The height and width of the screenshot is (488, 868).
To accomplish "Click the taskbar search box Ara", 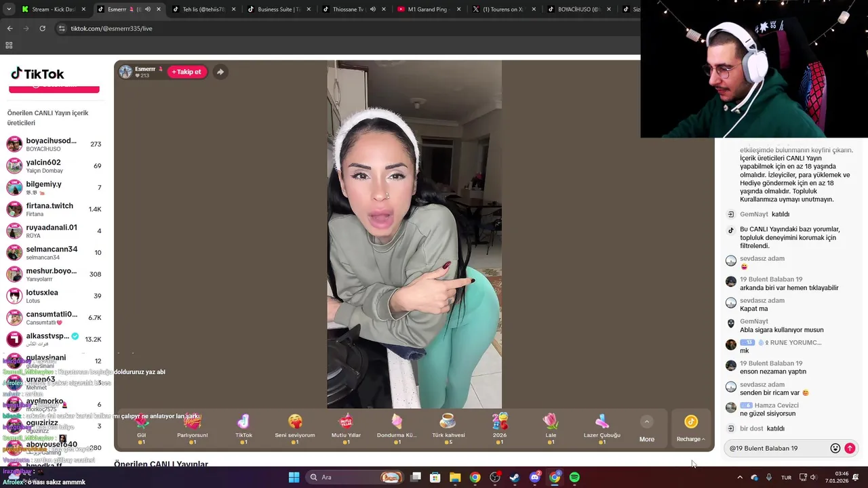I will 354,477.
